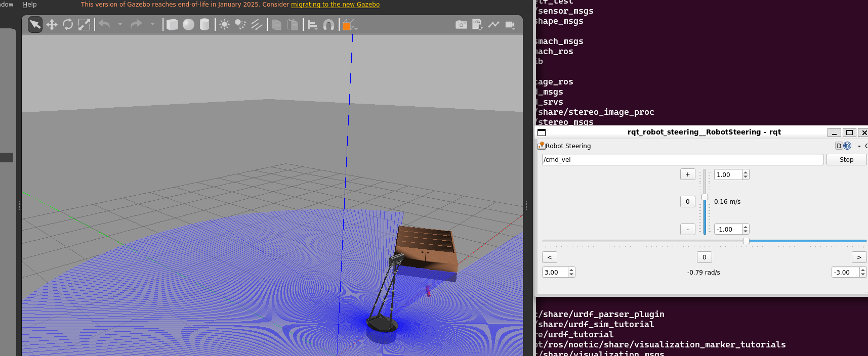Enable the snap magnet tool

pos(328,24)
